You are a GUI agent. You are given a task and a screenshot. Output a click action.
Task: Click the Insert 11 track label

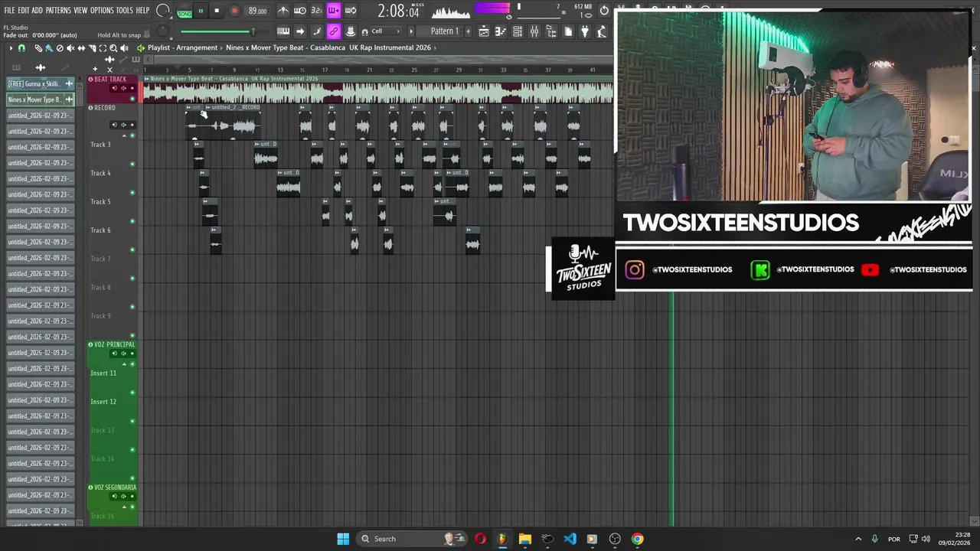(103, 373)
